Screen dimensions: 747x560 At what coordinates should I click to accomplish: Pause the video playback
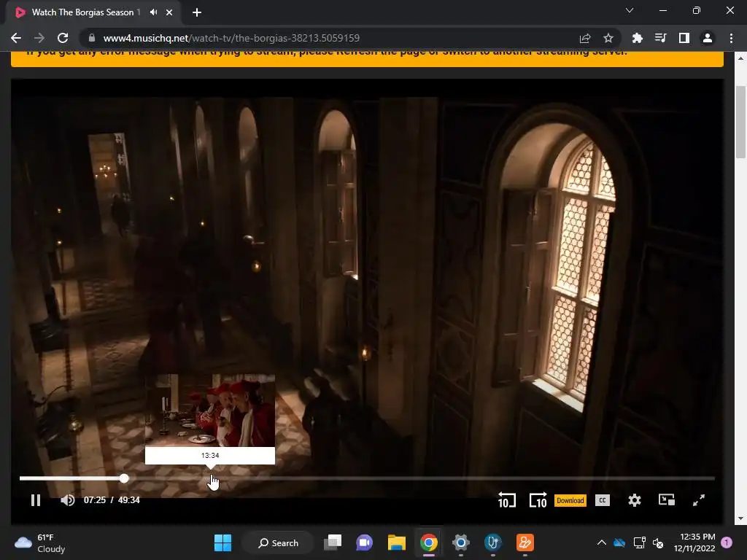click(36, 500)
